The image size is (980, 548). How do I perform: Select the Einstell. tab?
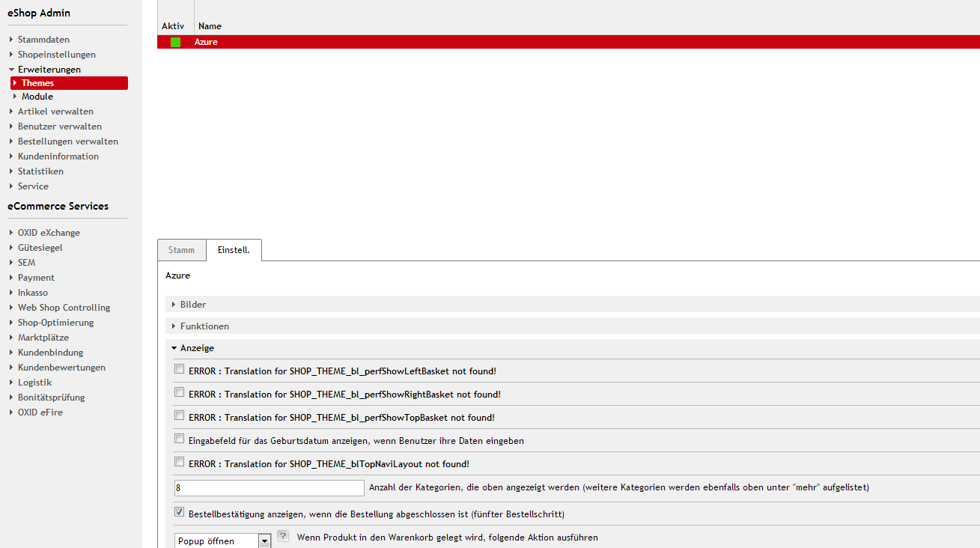point(234,250)
